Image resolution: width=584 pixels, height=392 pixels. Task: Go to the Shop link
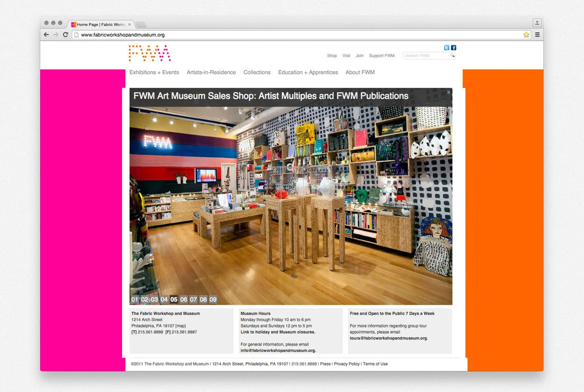(332, 56)
